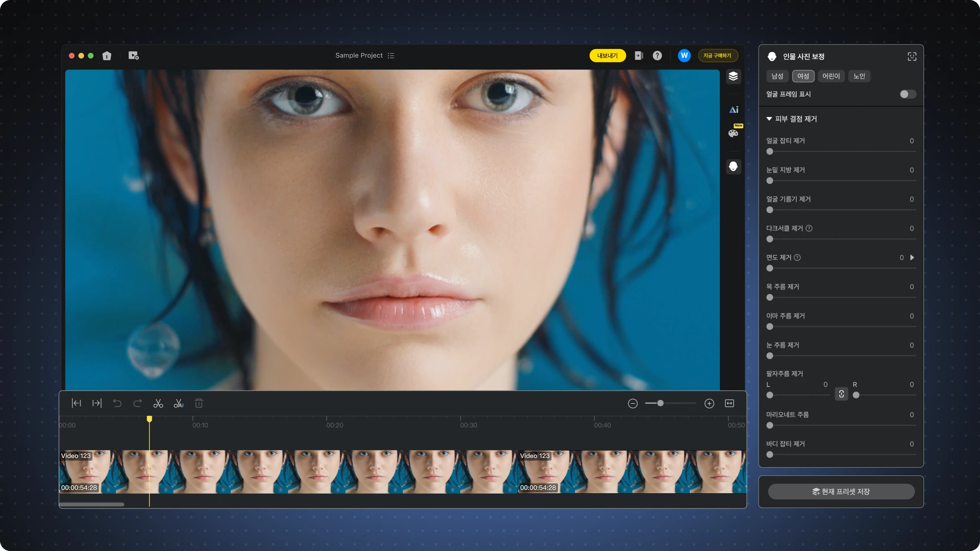980x551 pixels.
Task: Select the scissors split tool
Action: (x=158, y=403)
